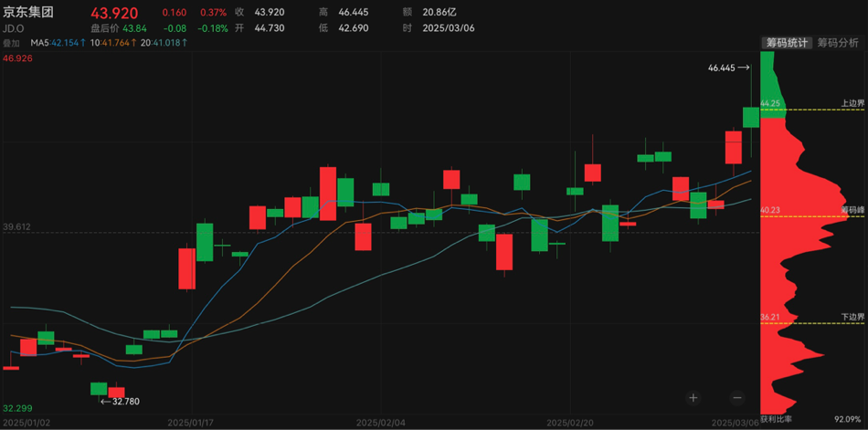Switch to 筹码分析 tab
The width and height of the screenshot is (868, 430).
click(x=838, y=43)
